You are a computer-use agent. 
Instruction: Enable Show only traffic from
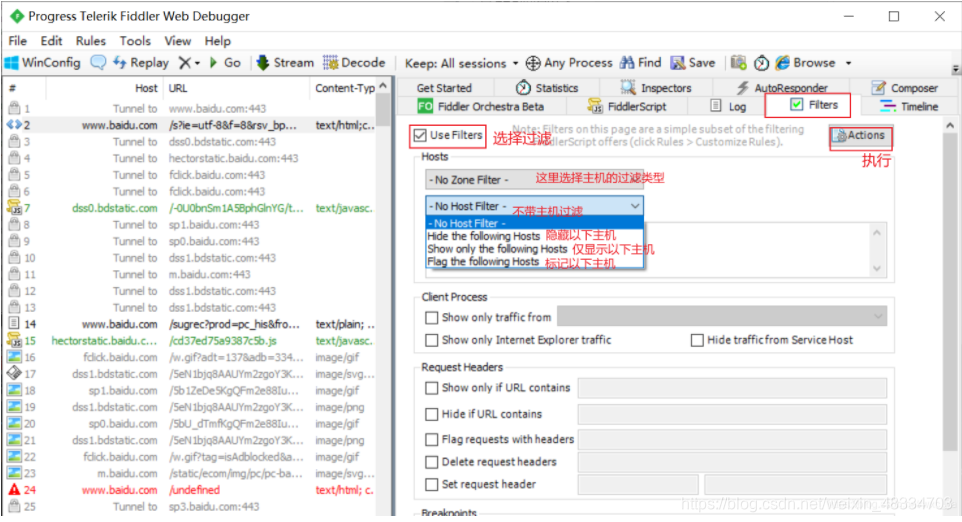(432, 317)
